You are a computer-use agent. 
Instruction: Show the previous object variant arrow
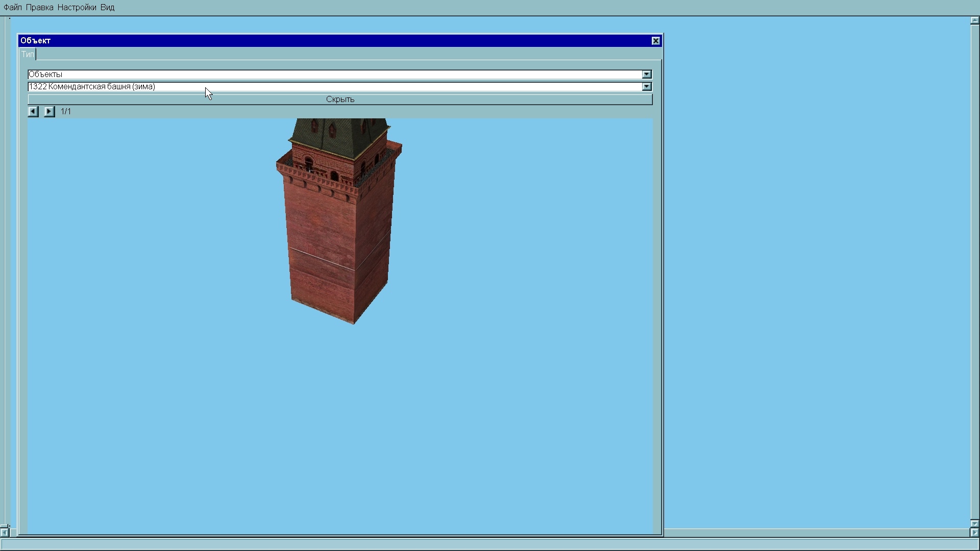point(33,111)
